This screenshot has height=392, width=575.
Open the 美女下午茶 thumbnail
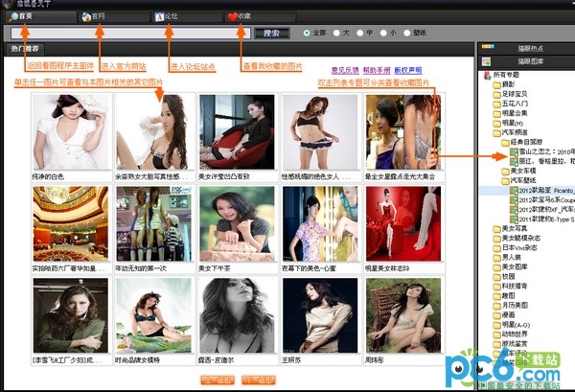coord(237,223)
